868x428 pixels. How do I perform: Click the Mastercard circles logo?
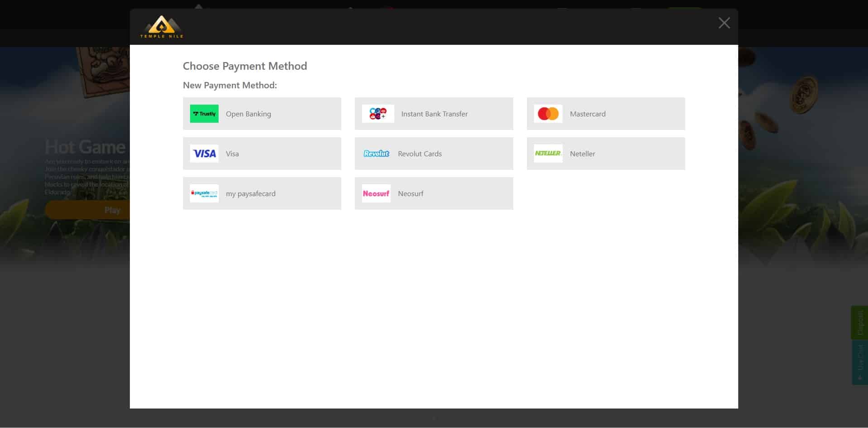click(548, 114)
